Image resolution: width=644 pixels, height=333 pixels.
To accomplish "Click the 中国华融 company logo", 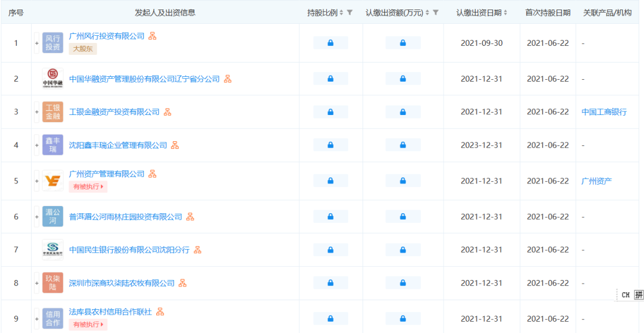I will [x=52, y=79].
